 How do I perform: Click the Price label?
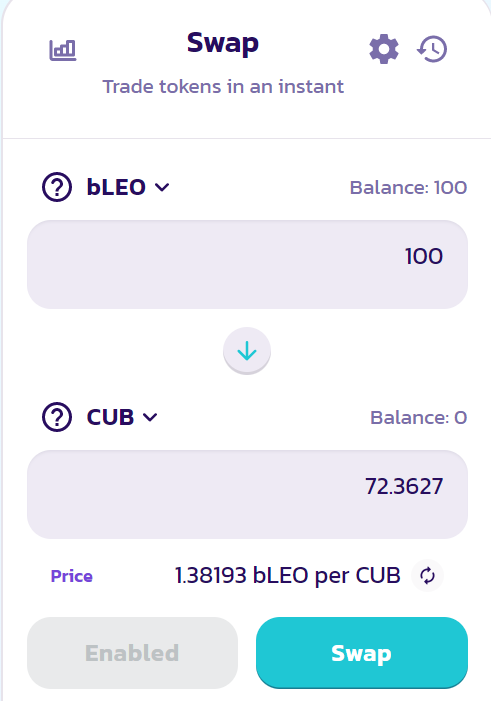pyautogui.click(x=72, y=576)
